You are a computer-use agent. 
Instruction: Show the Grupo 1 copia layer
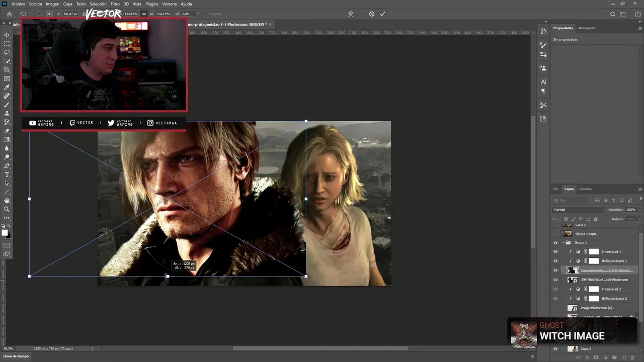pyautogui.click(x=555, y=234)
